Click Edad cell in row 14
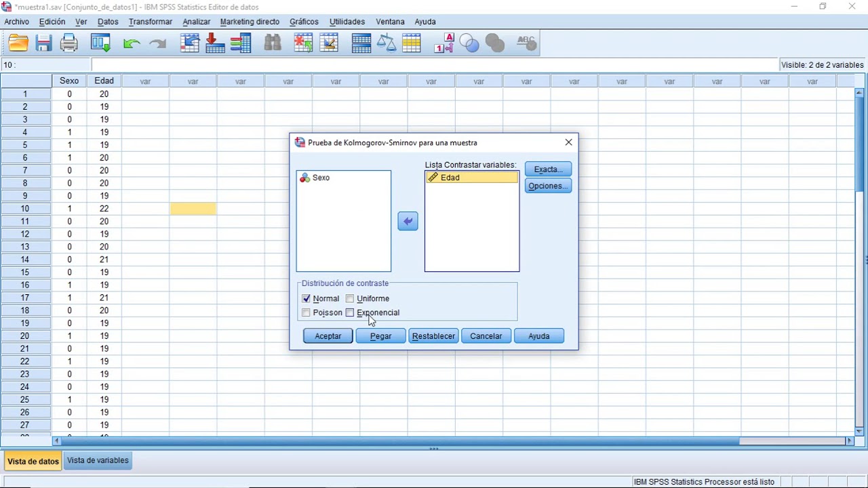Image resolution: width=868 pixels, height=488 pixels. (104, 260)
